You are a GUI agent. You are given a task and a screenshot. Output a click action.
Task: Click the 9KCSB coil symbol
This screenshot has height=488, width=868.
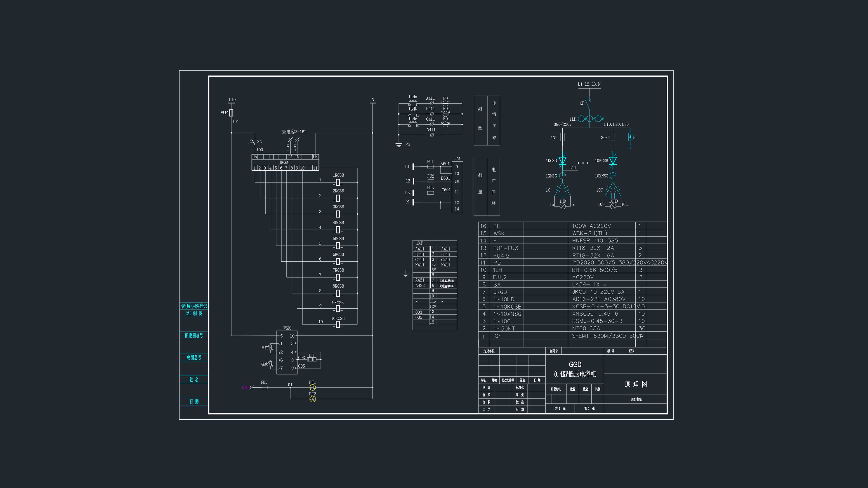coord(338,309)
